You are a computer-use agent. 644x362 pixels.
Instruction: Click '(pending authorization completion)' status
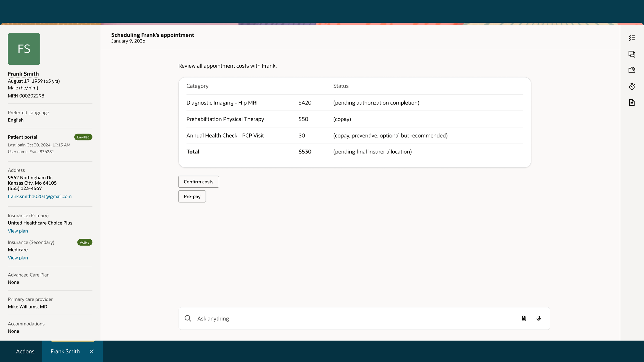click(376, 103)
